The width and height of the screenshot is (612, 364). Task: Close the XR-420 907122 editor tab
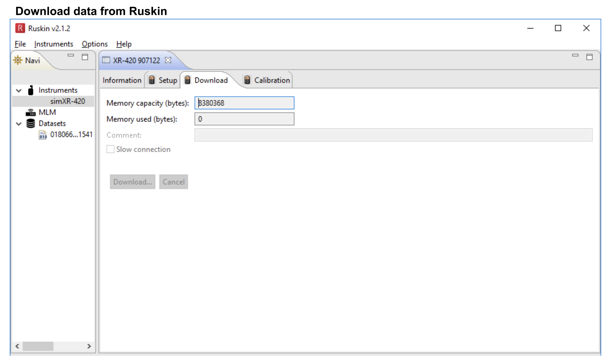(168, 60)
